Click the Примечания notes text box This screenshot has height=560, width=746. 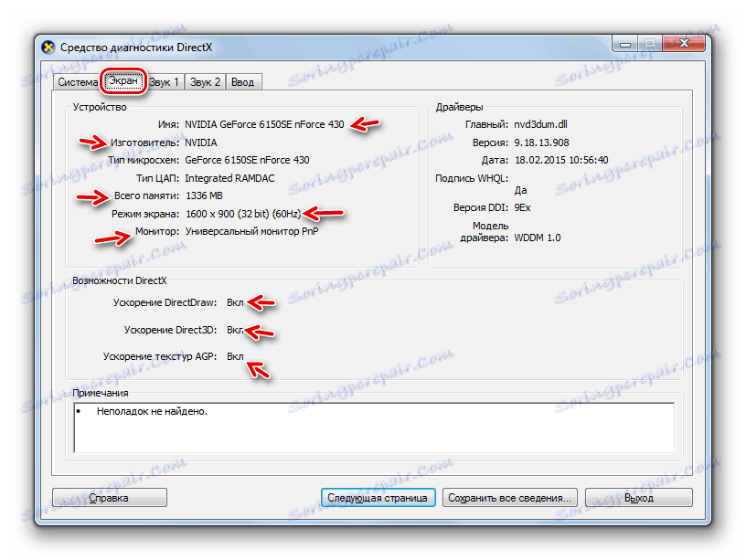coord(374,428)
